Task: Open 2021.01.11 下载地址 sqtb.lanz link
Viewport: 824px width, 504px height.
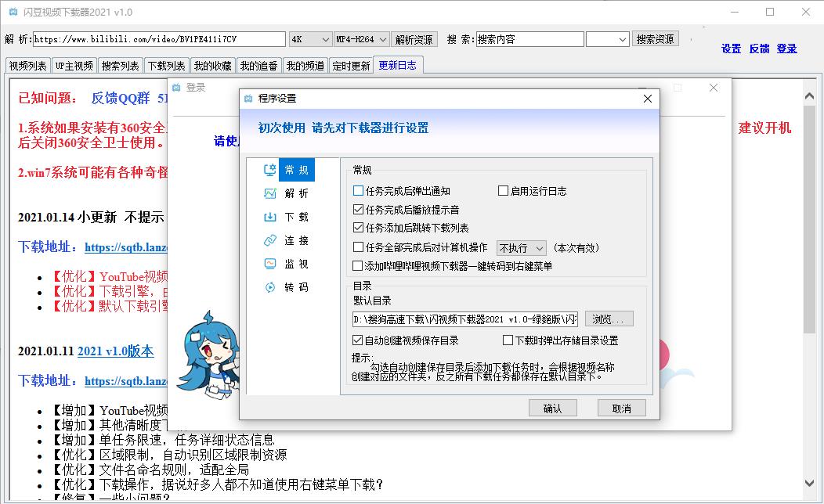Action: [x=126, y=381]
